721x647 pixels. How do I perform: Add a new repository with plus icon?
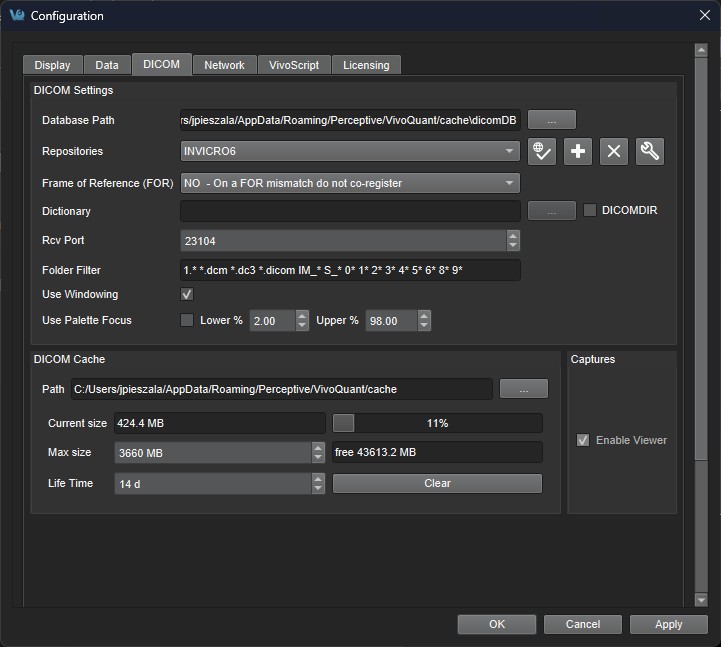[x=578, y=151]
